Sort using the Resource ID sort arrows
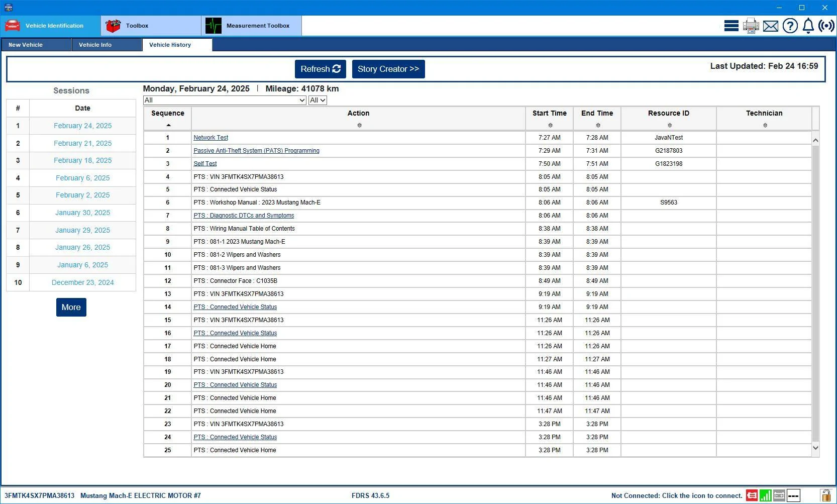837x504 pixels. (670, 125)
